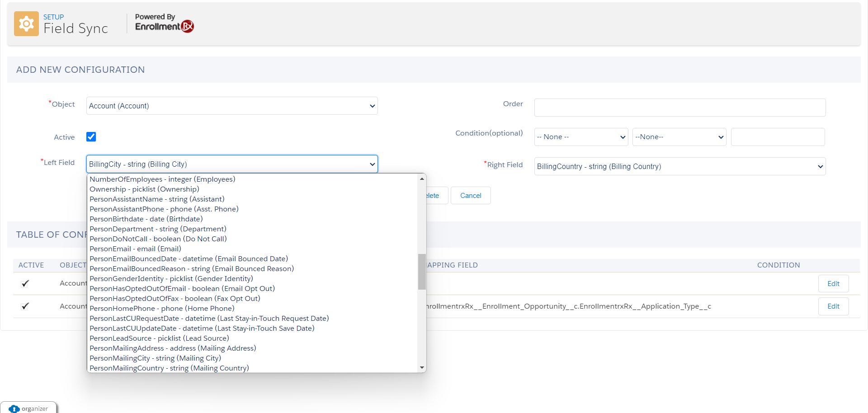Click the first row active checkmark
This screenshot has width=868, height=413.
(x=25, y=283)
